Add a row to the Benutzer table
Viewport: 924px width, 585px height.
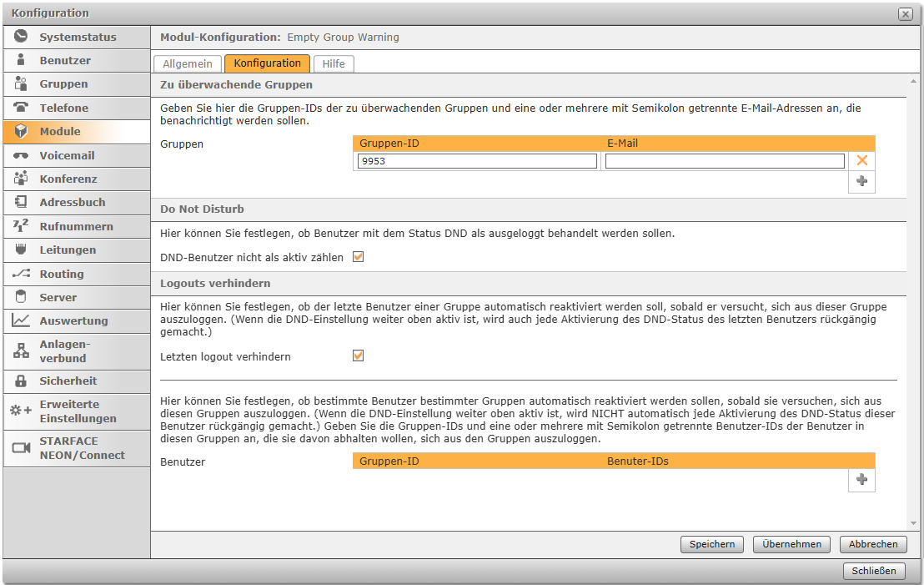tap(861, 480)
